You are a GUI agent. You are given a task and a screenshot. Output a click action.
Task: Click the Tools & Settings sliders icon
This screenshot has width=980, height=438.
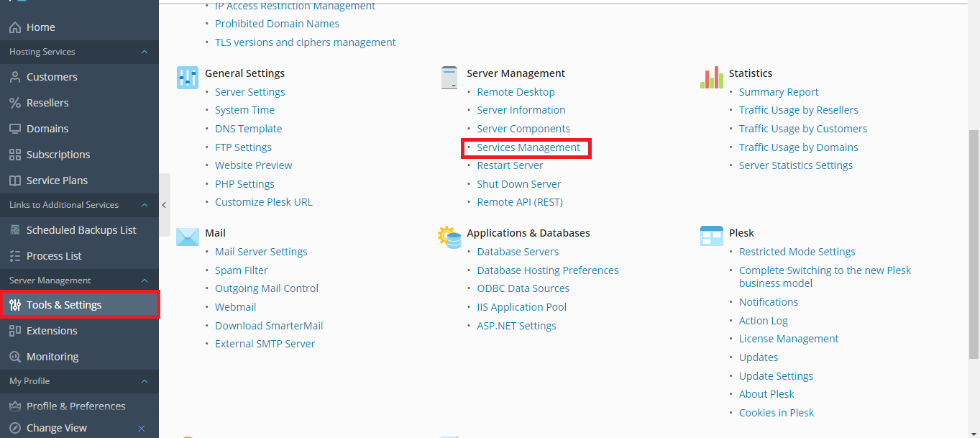[15, 305]
